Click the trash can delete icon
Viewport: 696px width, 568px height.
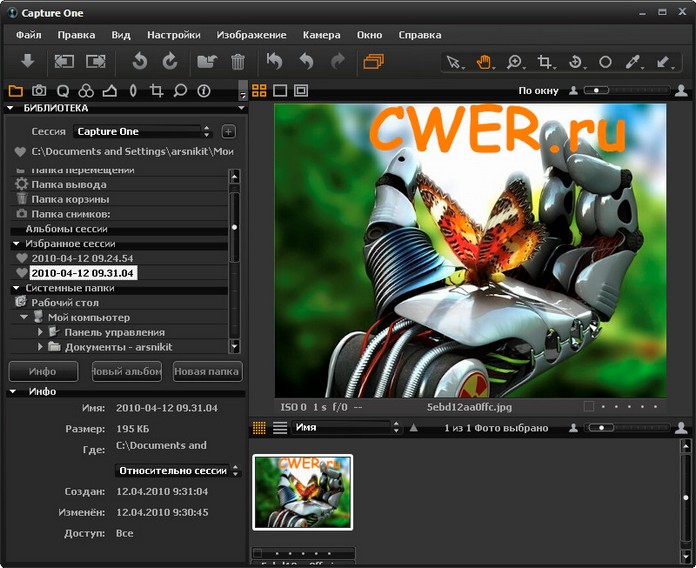(x=238, y=62)
